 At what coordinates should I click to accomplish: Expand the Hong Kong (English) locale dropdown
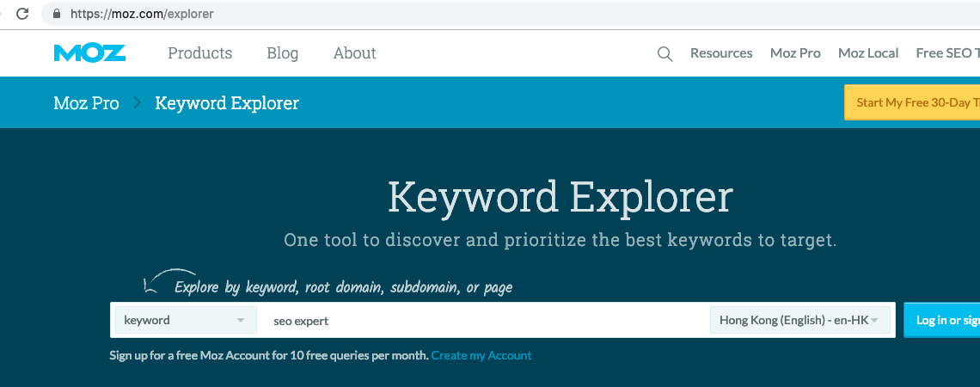[800, 320]
